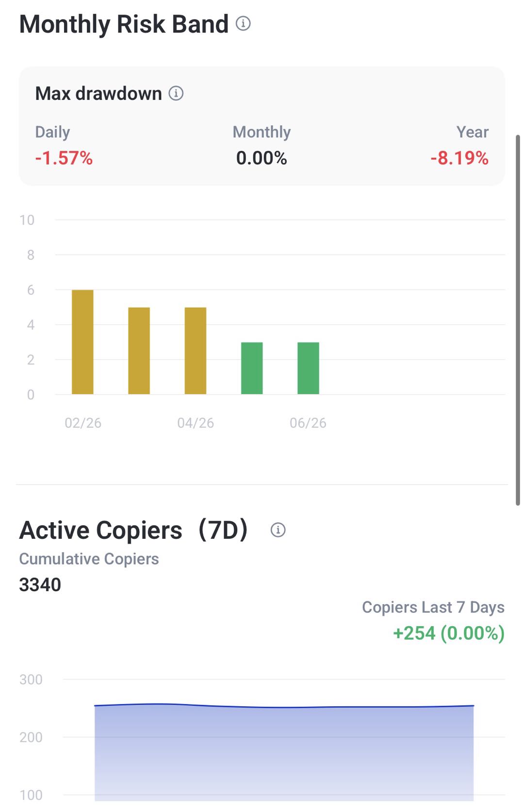This screenshot has height=812, width=524.
Task: Tap the Year drawdown value -8.19%
Action: [459, 158]
